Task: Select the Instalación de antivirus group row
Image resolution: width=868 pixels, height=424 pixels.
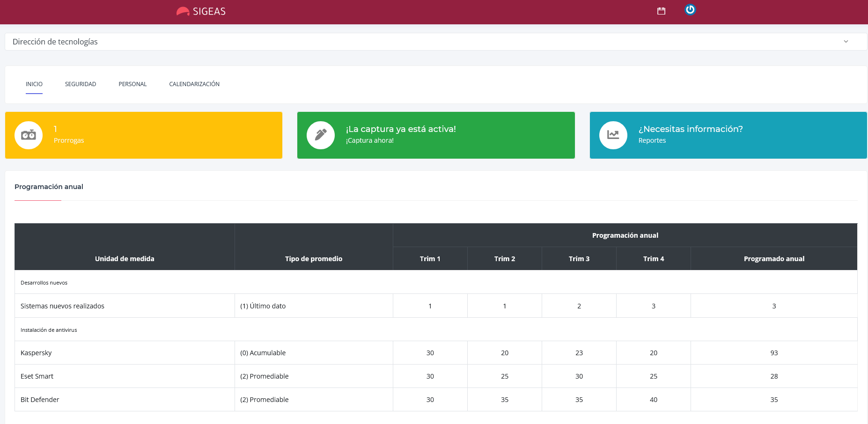Action: (x=436, y=330)
